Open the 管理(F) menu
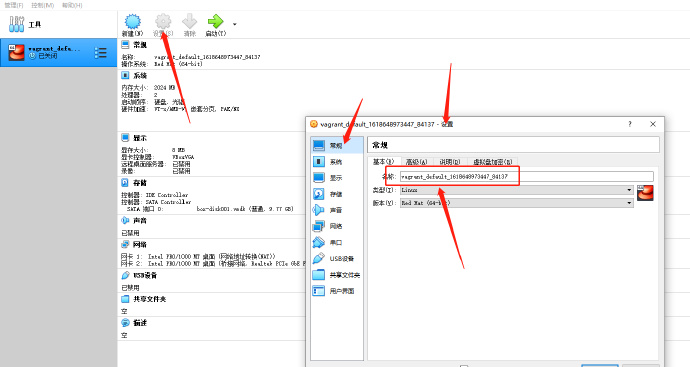Image resolution: width=690 pixels, height=367 pixels. (14, 5)
